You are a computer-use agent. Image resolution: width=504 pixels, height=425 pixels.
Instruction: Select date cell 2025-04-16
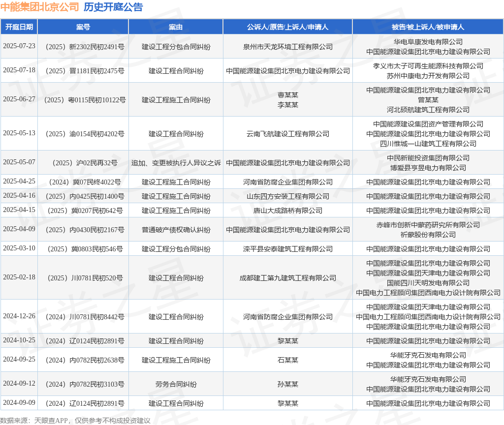(x=19, y=195)
